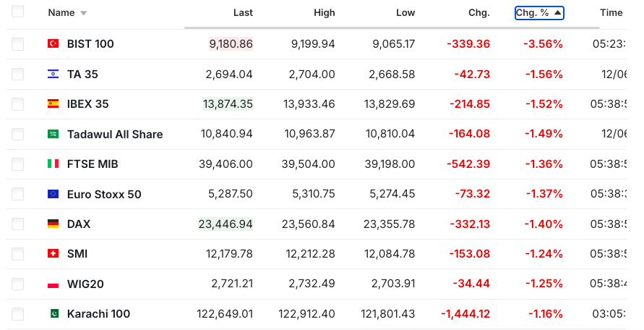Toggle the select-all checkbox in the header
The image size is (644, 330).
click(18, 12)
